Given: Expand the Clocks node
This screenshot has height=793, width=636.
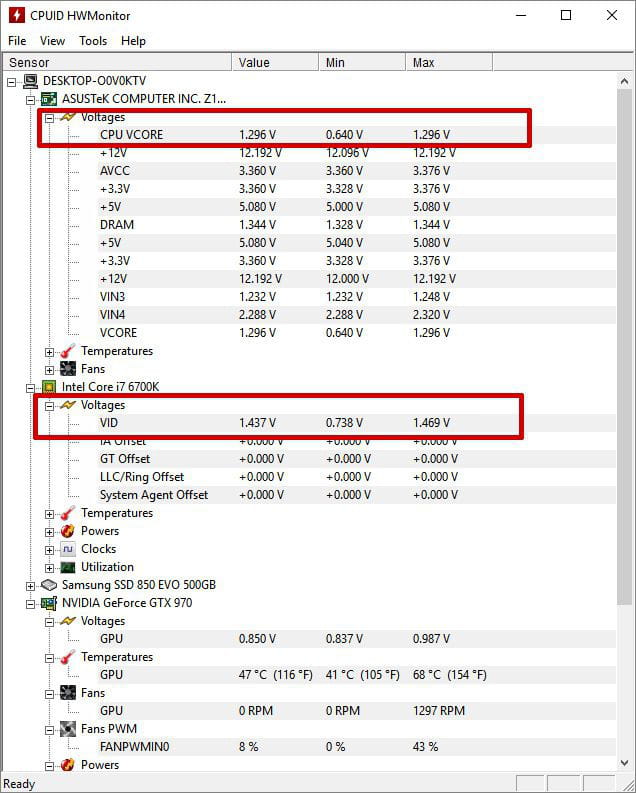Looking at the screenshot, I should tap(50, 550).
